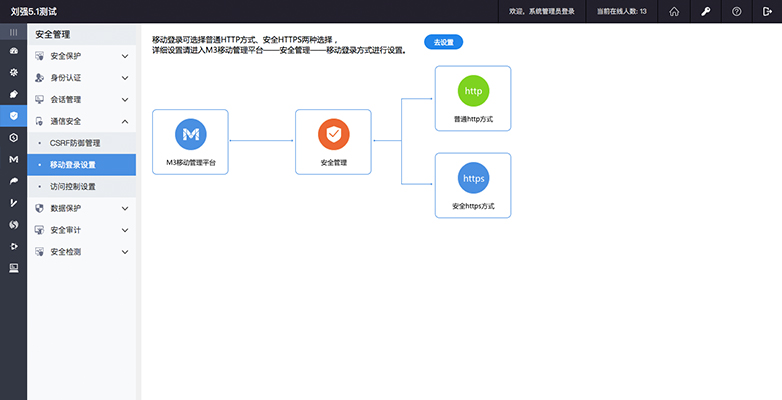Click the 数据保护 shield icon
Image resolution: width=782 pixels, height=400 pixels.
tap(40, 208)
